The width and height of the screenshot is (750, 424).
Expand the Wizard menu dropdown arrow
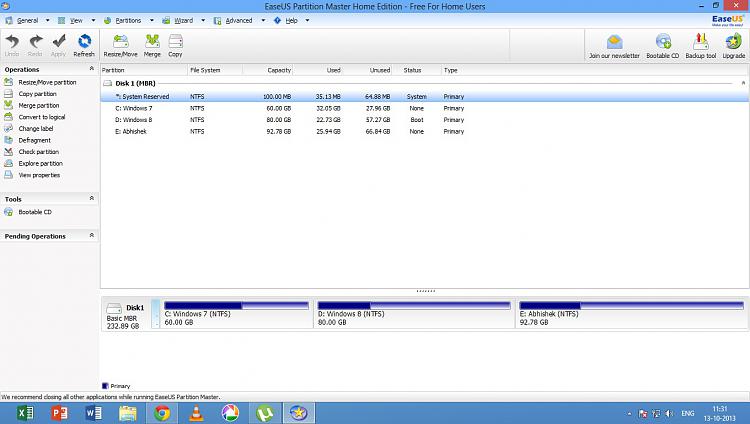point(203,21)
